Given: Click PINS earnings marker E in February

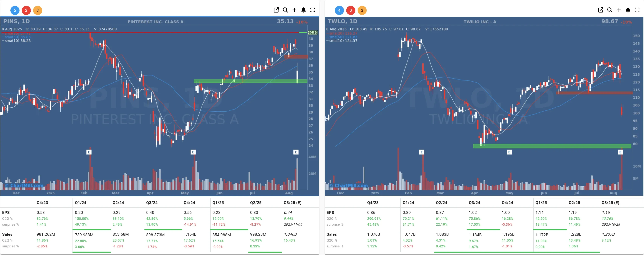Looking at the screenshot, I should [x=89, y=152].
